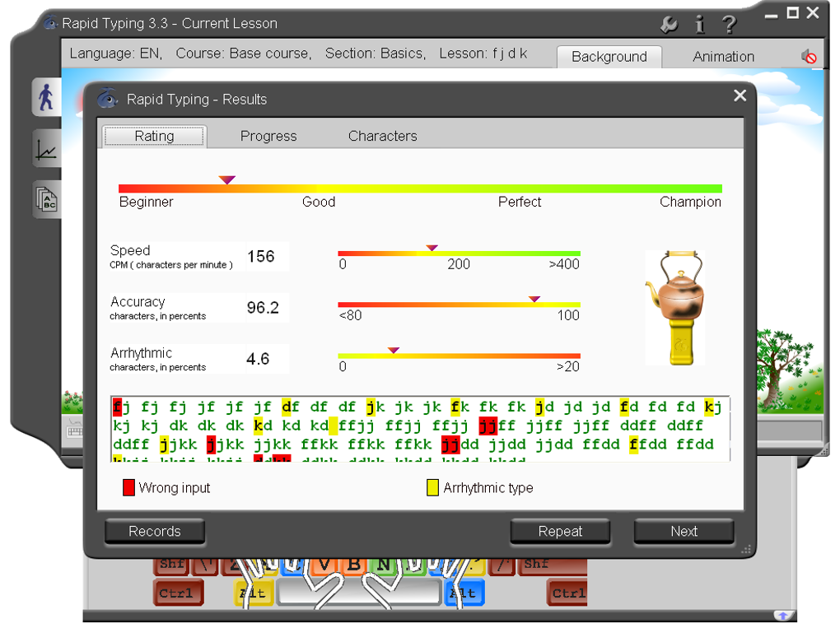The width and height of the screenshot is (840, 642).
Task: Click the "Lesson: f j d k" label
Action: (483, 53)
